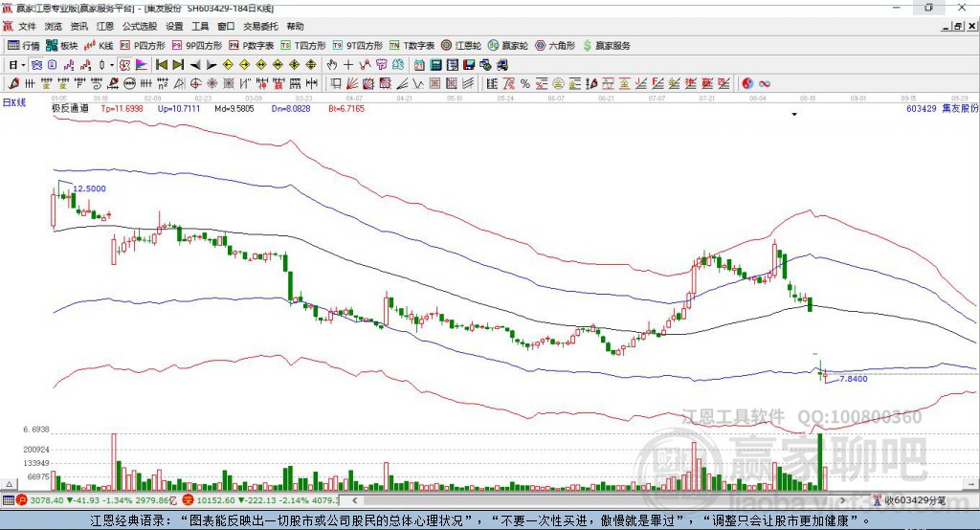The width and height of the screenshot is (980, 530).
Task: Click the blue infinity symbol icon
Action: (765, 84)
